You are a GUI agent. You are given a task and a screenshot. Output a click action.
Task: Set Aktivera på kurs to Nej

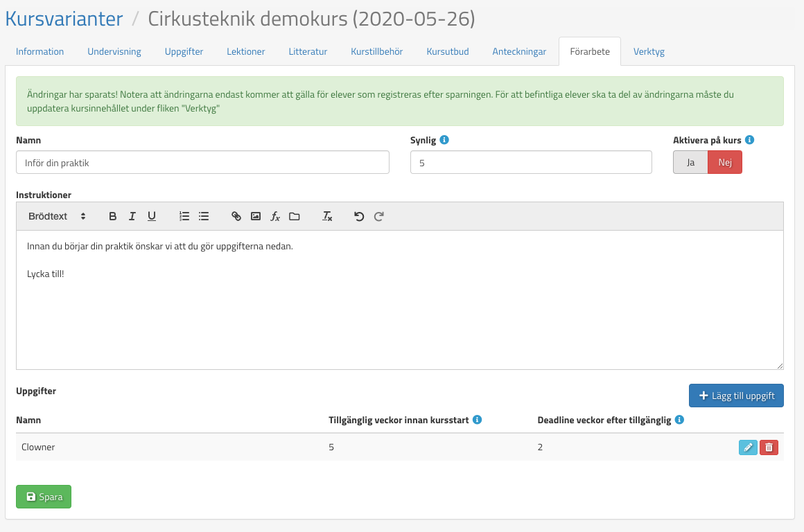725,162
